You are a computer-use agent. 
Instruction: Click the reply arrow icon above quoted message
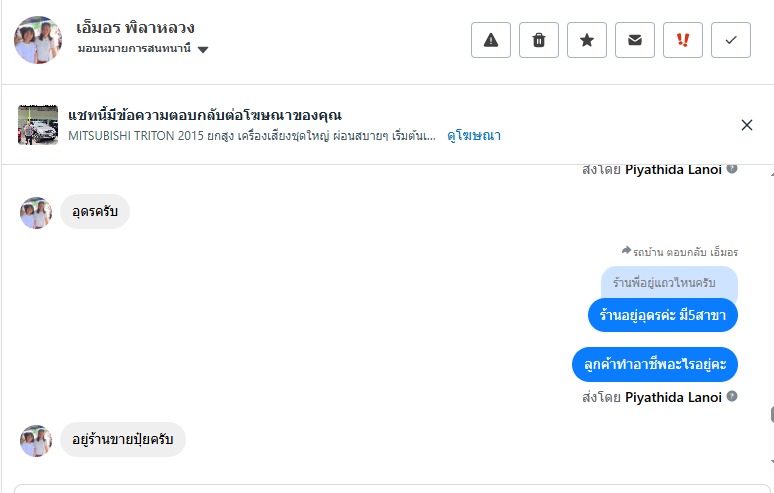[626, 250]
